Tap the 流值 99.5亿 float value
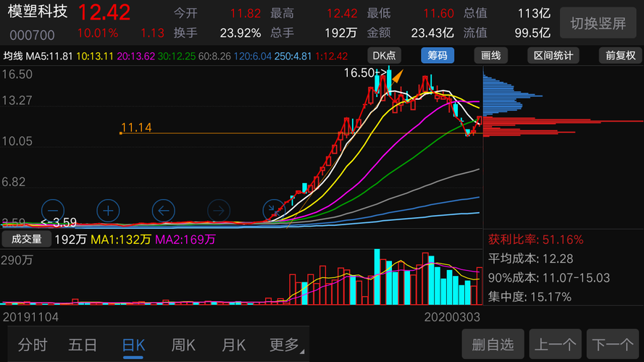644x362 pixels. (532, 33)
